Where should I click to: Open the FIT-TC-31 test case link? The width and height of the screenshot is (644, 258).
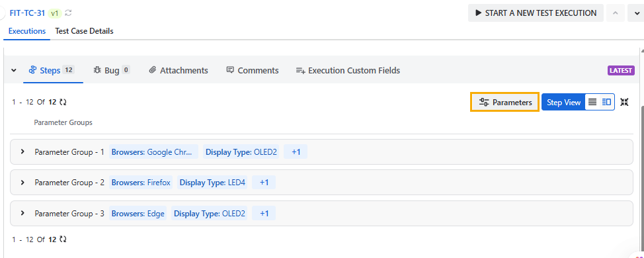click(27, 13)
